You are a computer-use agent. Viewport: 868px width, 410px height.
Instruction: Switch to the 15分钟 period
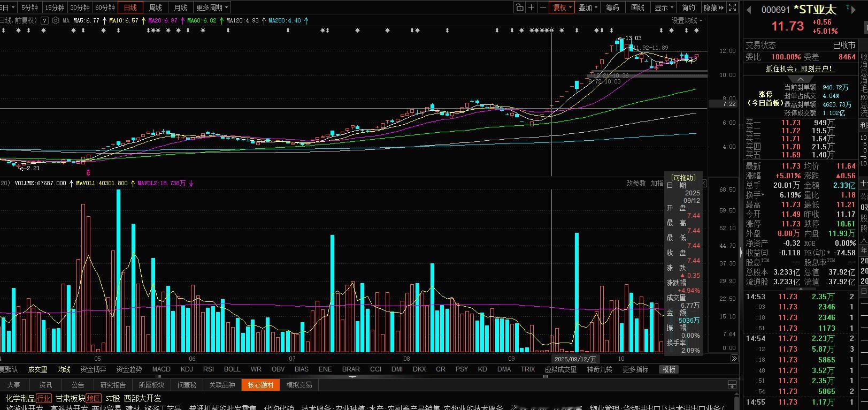(55, 7)
